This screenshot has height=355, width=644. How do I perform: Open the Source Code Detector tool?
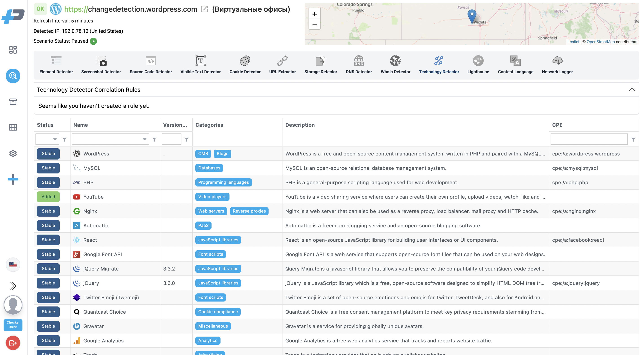(x=151, y=65)
